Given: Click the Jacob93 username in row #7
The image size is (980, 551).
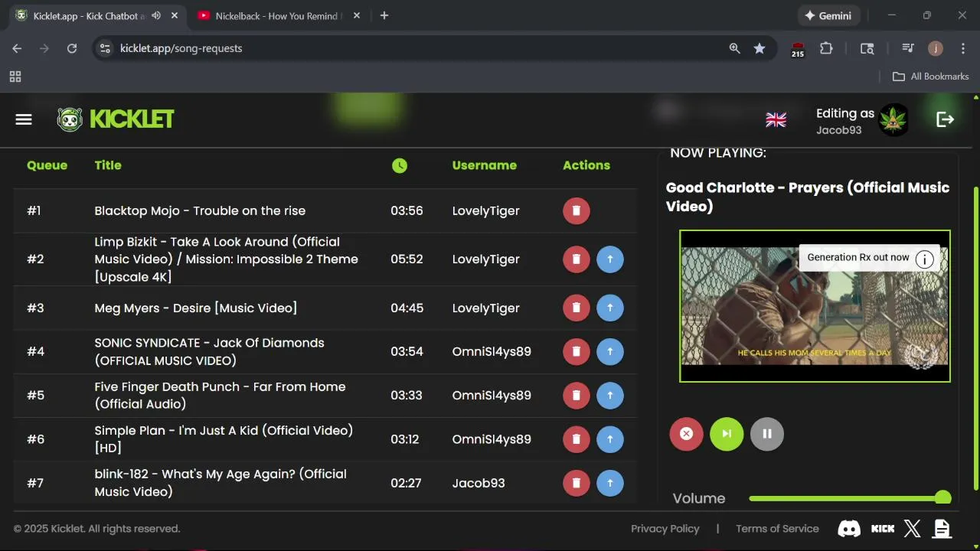Looking at the screenshot, I should pos(479,483).
